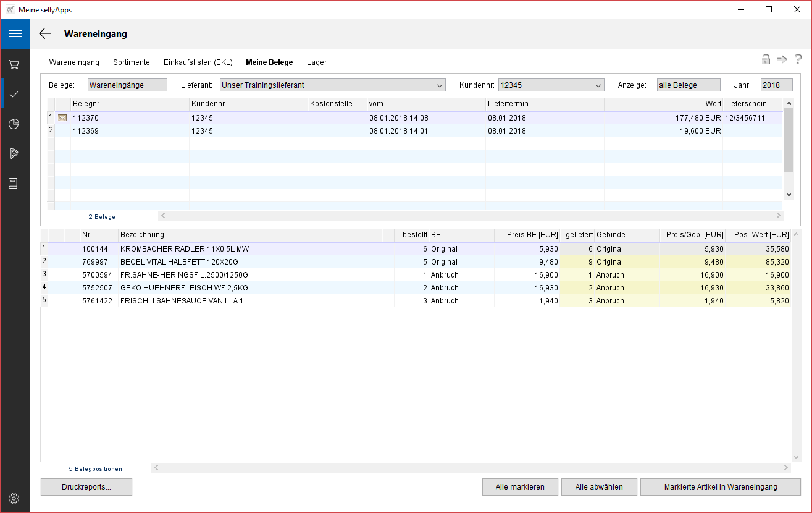Image resolution: width=812 pixels, height=513 pixels.
Task: Click Markierte Artikel in Wareneingang button
Action: [720, 487]
